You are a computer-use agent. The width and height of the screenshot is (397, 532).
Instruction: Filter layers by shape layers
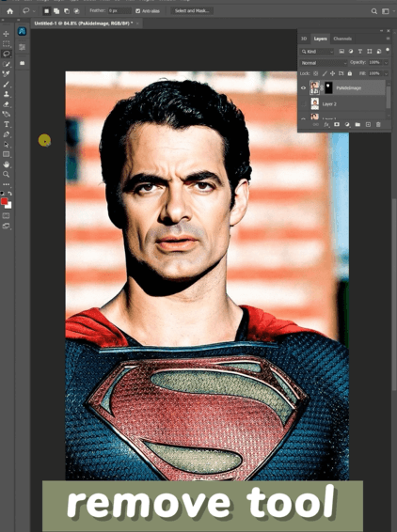tap(369, 52)
